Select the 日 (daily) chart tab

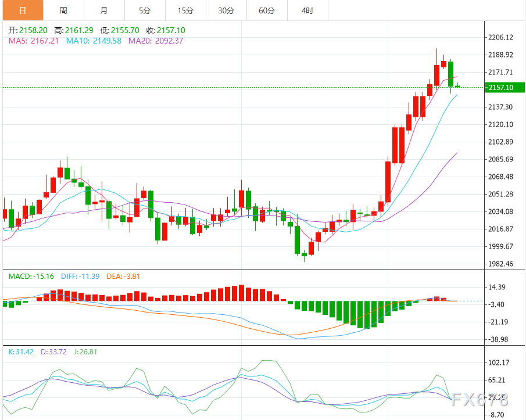(x=22, y=10)
